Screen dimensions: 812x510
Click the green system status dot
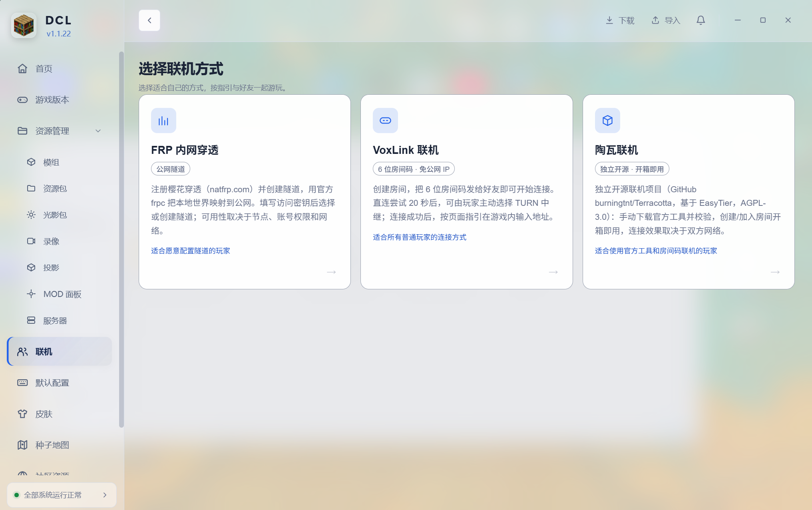pos(16,495)
